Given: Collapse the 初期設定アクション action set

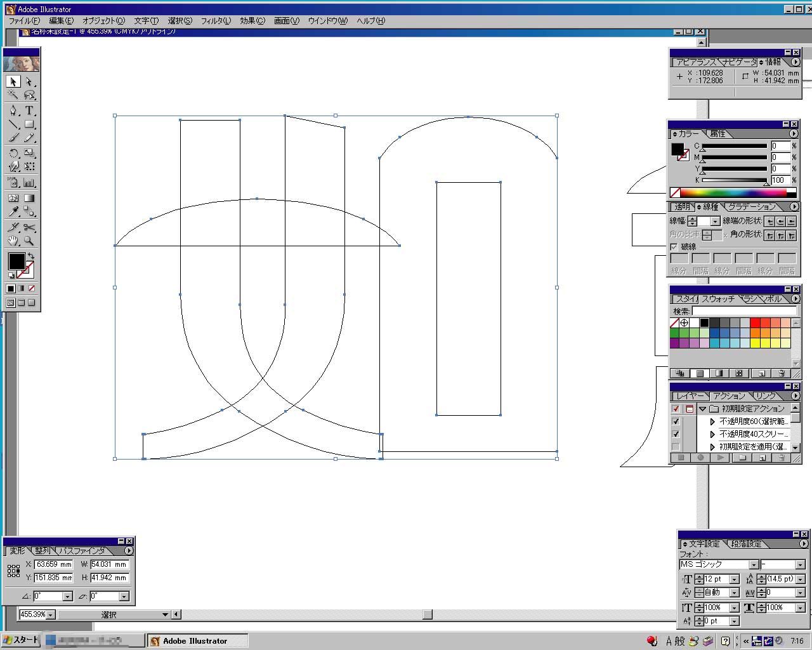Looking at the screenshot, I should click(x=702, y=409).
